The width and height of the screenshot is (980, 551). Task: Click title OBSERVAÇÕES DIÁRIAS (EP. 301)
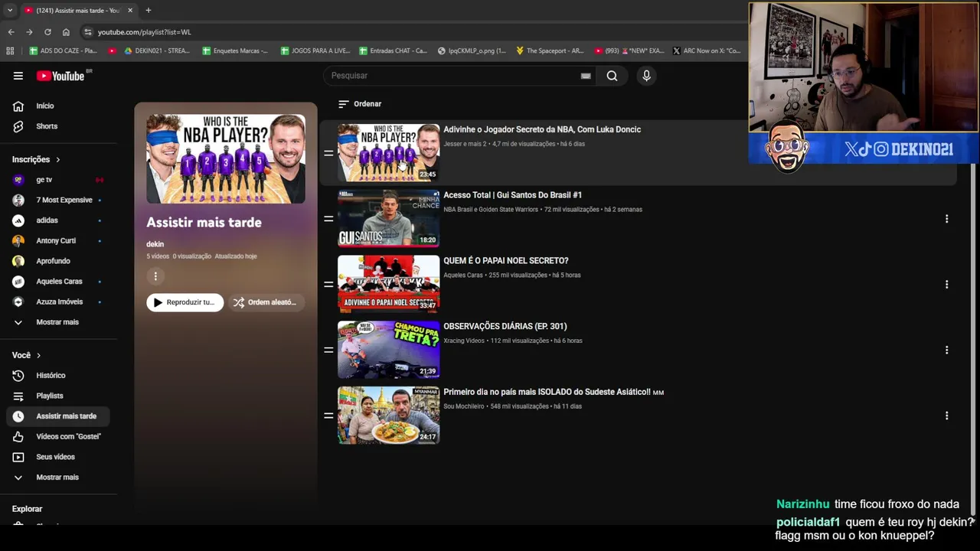click(505, 327)
